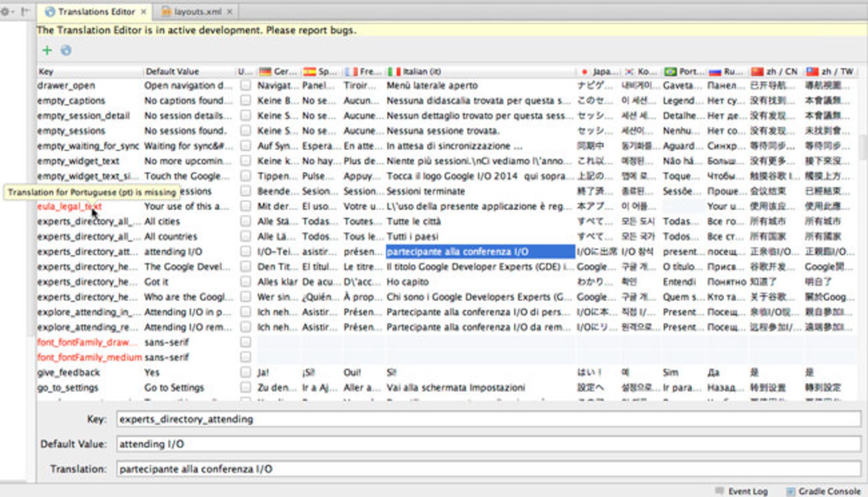Switch to the Translations Editor tab

coord(96,12)
